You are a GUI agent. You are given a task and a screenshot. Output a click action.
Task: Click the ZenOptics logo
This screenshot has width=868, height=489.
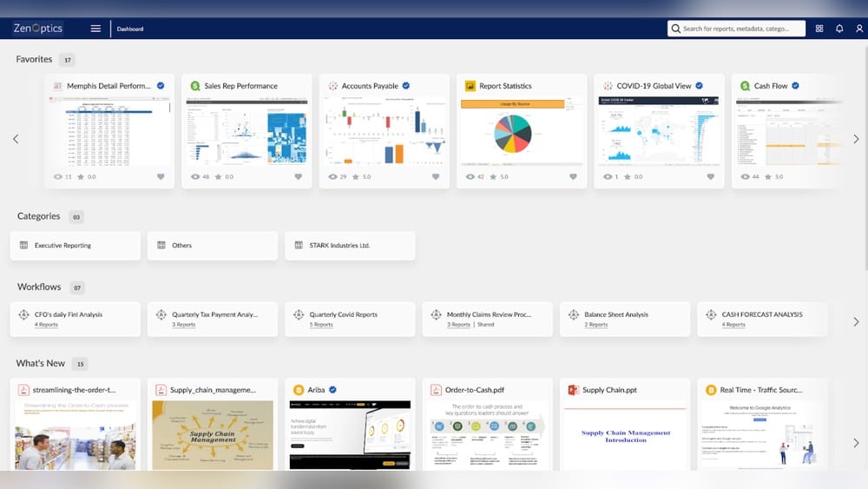point(37,29)
